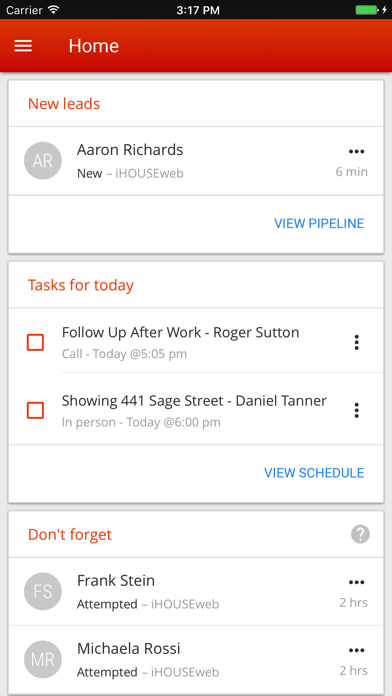Click the VIEW PIPELINE link

[319, 223]
